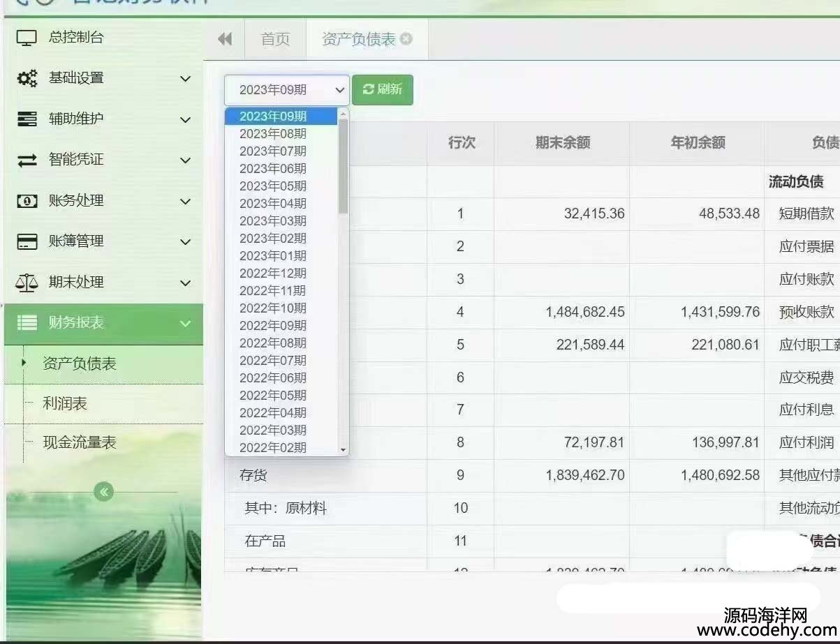This screenshot has height=644, width=840.
Task: Select 2022年06期 option
Action: [281, 377]
